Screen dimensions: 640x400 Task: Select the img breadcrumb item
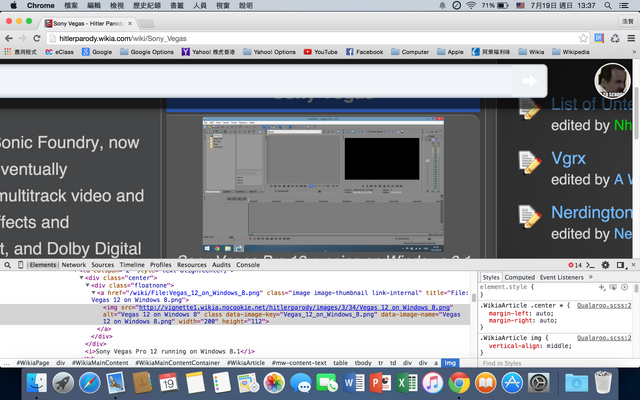click(x=450, y=362)
